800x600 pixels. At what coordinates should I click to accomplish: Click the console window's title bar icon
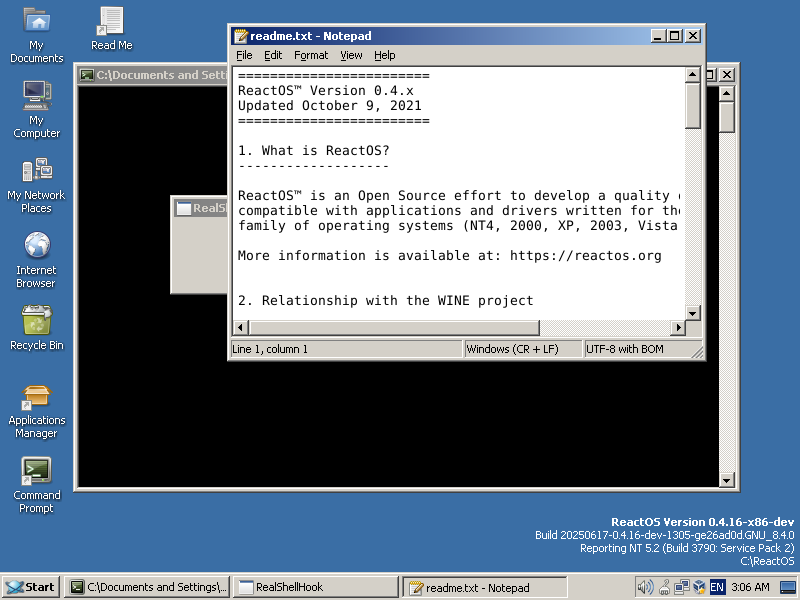coord(87,75)
